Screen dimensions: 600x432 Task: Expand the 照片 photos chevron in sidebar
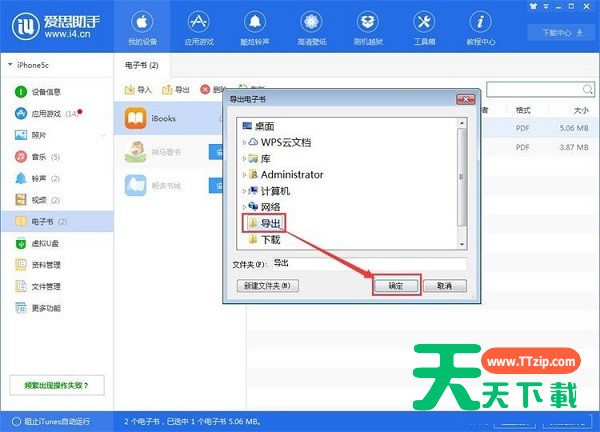coord(103,135)
